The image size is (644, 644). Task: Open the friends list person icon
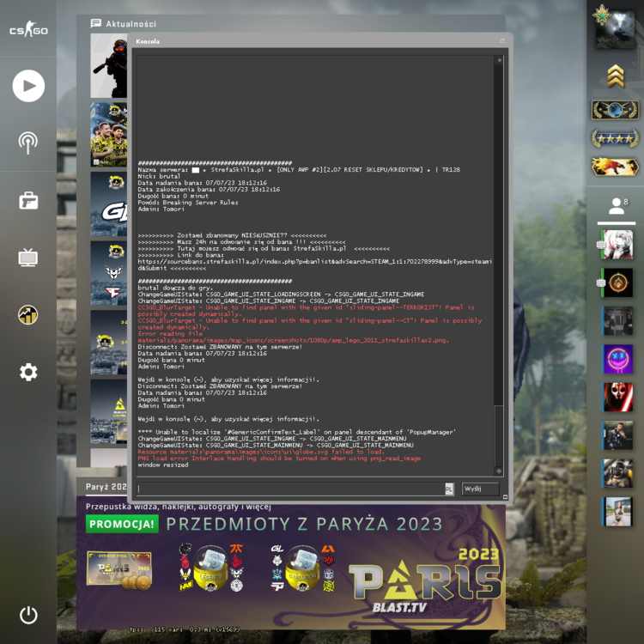[x=617, y=206]
